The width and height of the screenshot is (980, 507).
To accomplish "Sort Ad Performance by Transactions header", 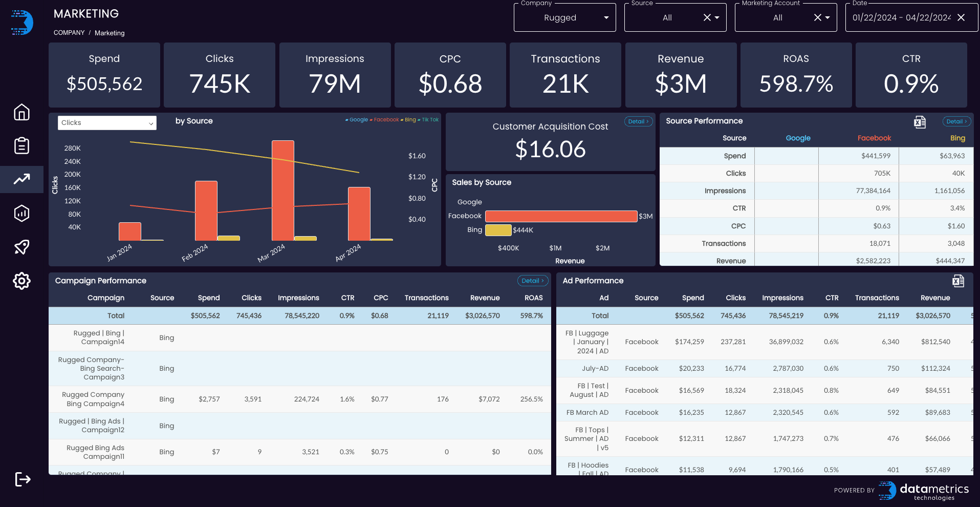I will coord(877,298).
